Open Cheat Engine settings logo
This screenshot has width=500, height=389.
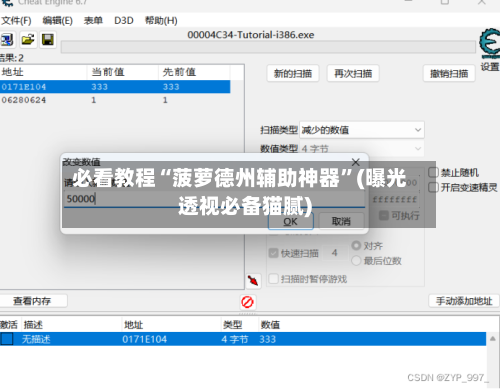490,44
